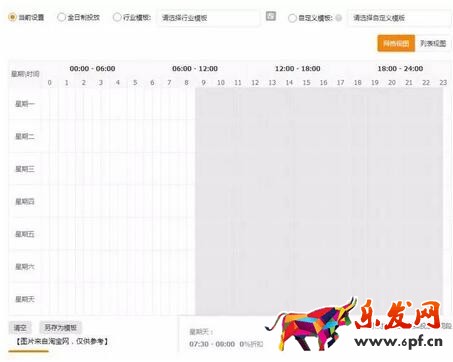Image resolution: width=453 pixels, height=362 pixels.
Task: Click the 清空 button
Action: [20, 328]
